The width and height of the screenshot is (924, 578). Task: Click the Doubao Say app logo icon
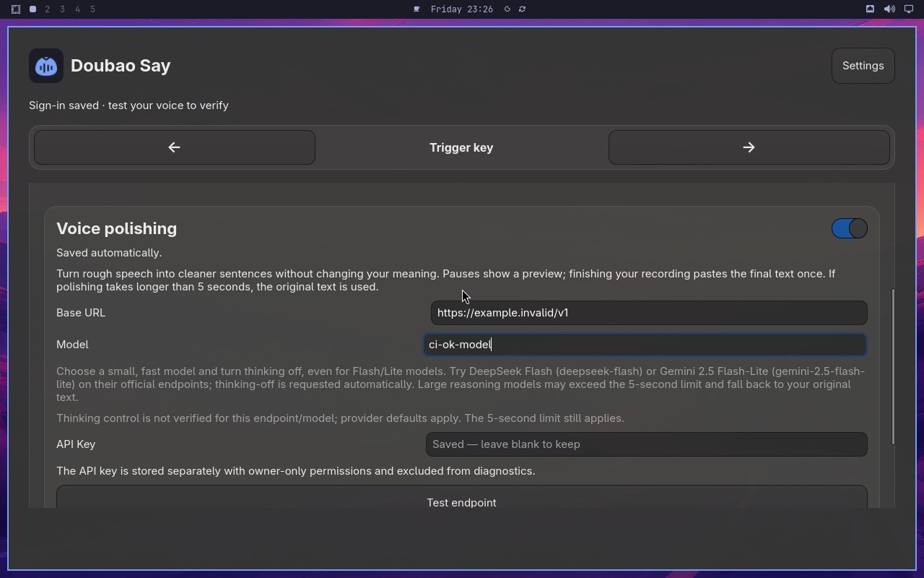(x=46, y=66)
